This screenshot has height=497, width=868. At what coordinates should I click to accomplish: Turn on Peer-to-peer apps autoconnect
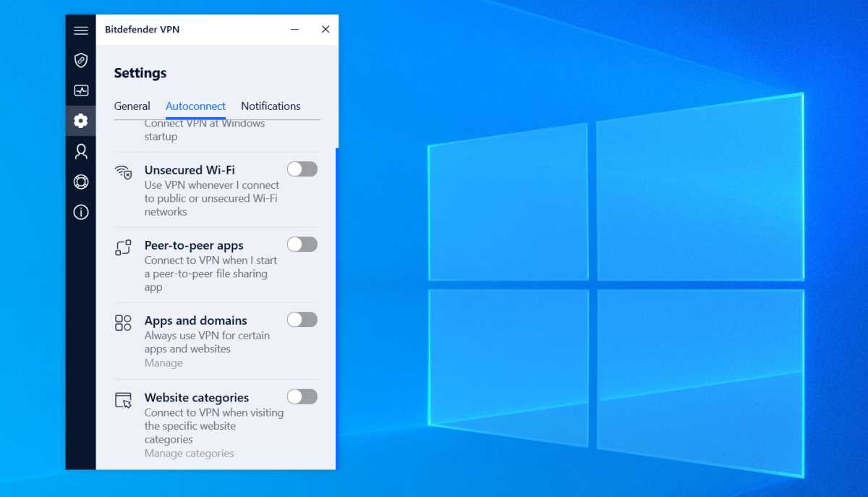point(302,245)
